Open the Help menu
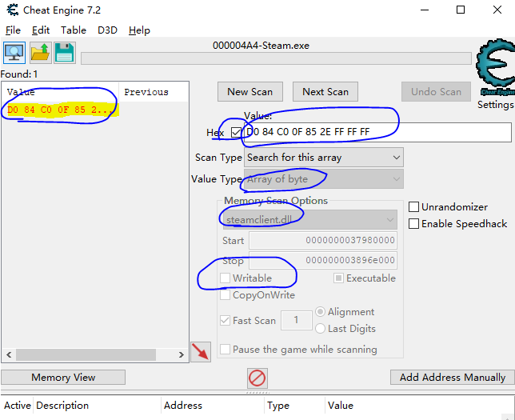The width and height of the screenshot is (515, 420). coord(139,30)
